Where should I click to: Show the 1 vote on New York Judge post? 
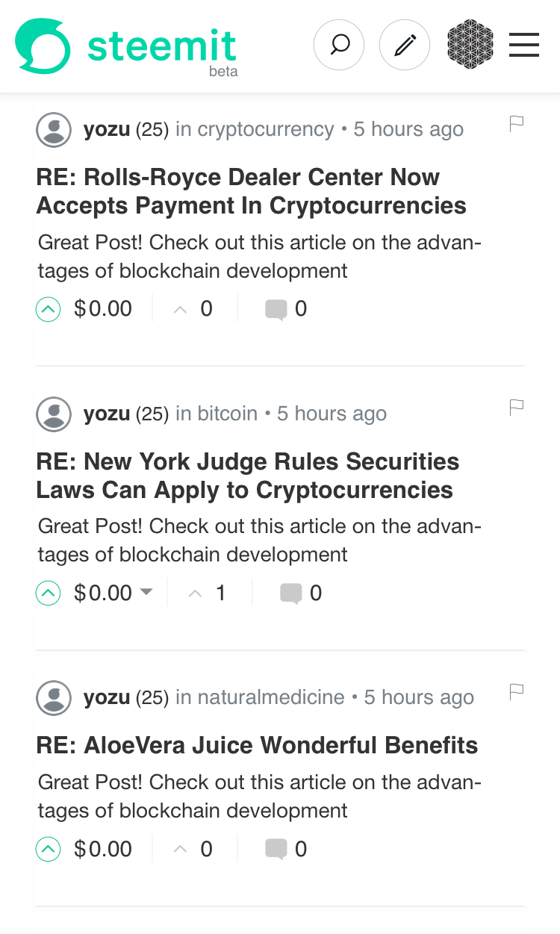click(x=207, y=594)
